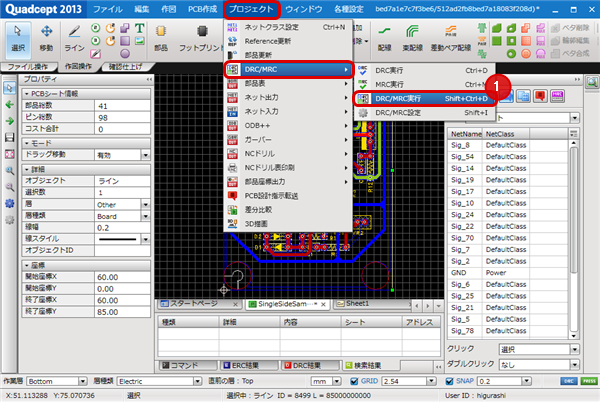Collapse the 座標 section
This screenshot has width=600, height=402.
27,265
